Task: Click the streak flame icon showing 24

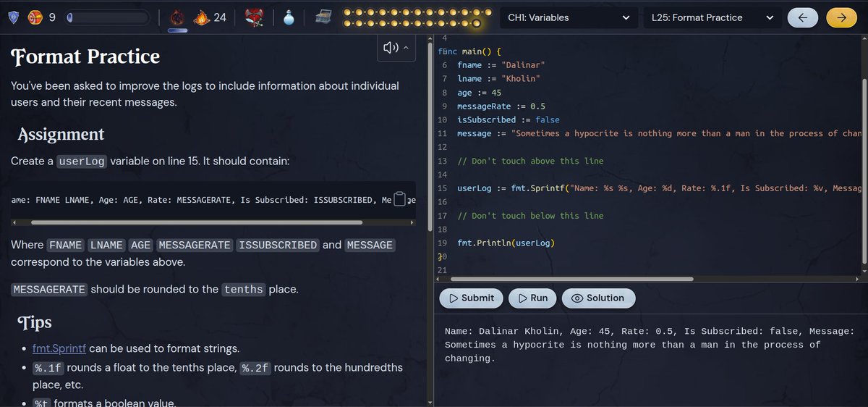Action: point(202,17)
